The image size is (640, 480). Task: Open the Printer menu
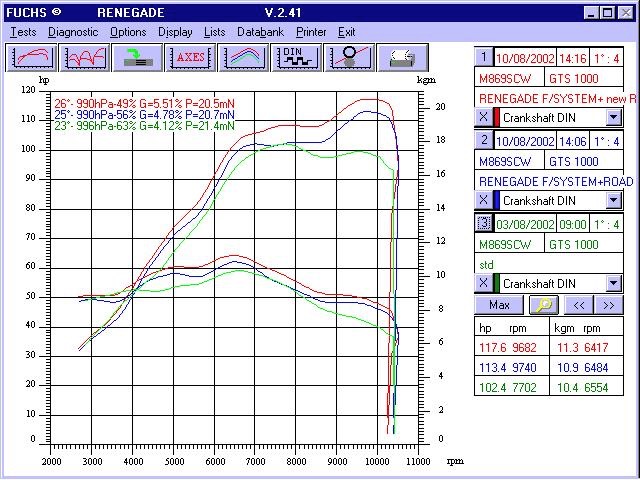(311, 32)
